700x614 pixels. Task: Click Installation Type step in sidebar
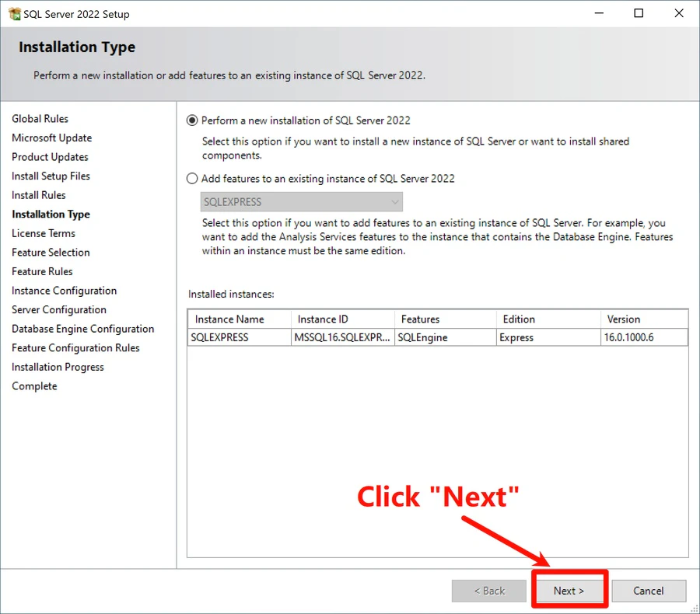click(51, 215)
